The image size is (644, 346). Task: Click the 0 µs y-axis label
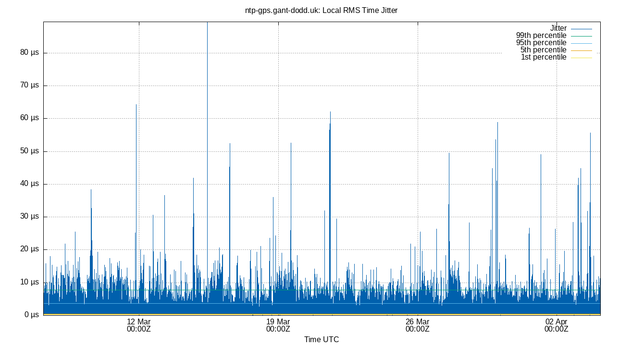point(33,314)
